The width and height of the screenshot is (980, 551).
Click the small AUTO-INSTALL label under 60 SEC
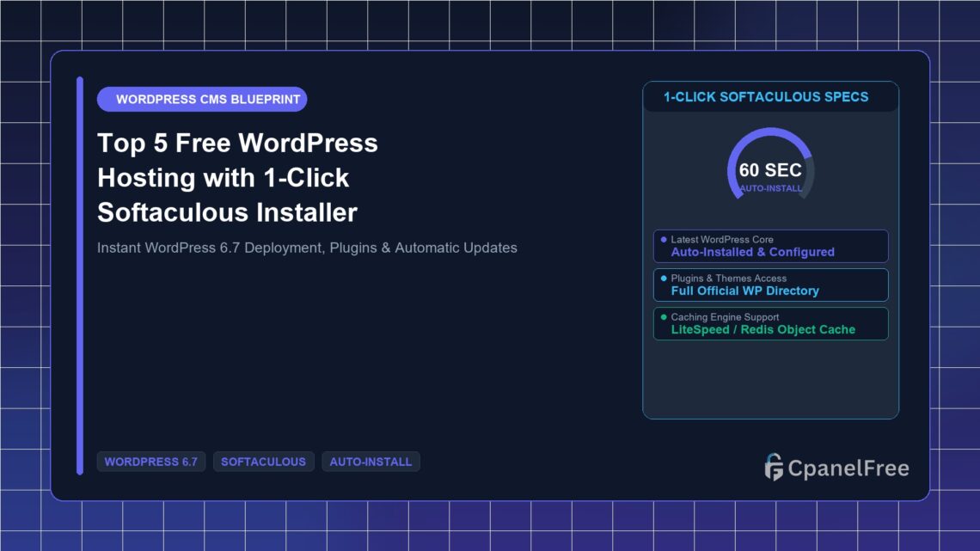[770, 188]
